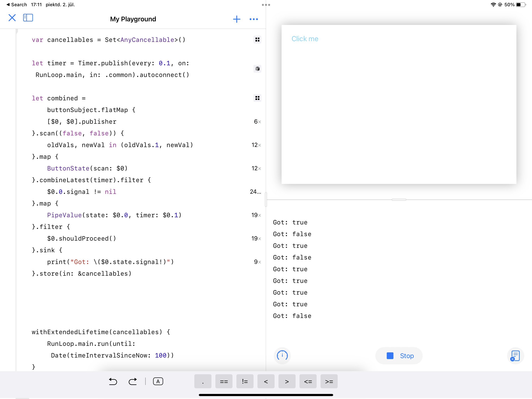Tap the 6× result count
The height and width of the screenshot is (399, 532).
pyautogui.click(x=257, y=122)
